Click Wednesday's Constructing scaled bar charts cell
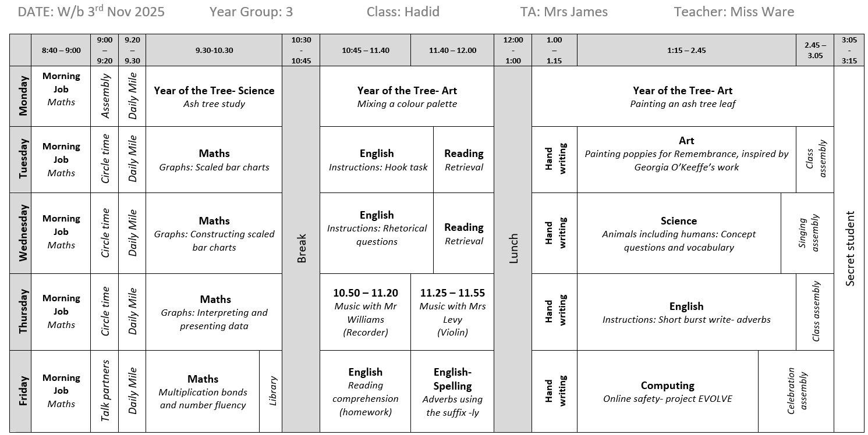 214,233
